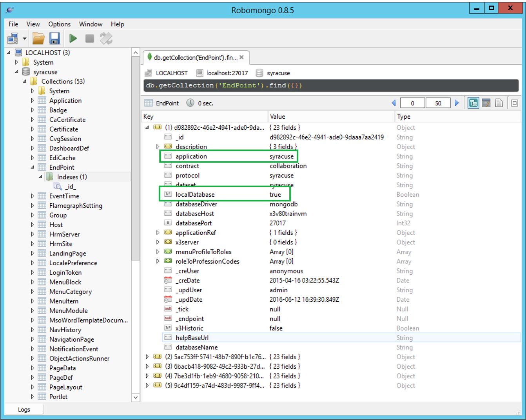This screenshot has height=420, width=526.
Task: Click the rotate/orientation toolbar icon
Action: (106, 38)
